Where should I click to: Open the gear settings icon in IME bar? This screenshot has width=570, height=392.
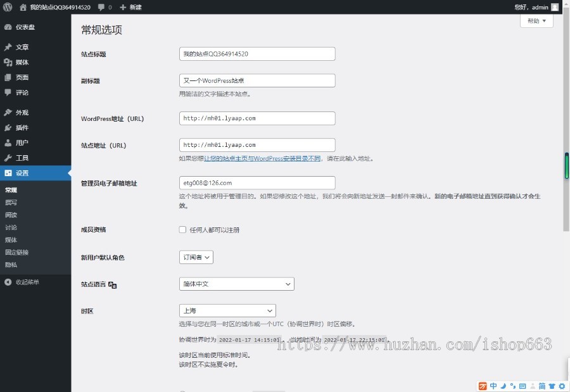[x=562, y=386]
